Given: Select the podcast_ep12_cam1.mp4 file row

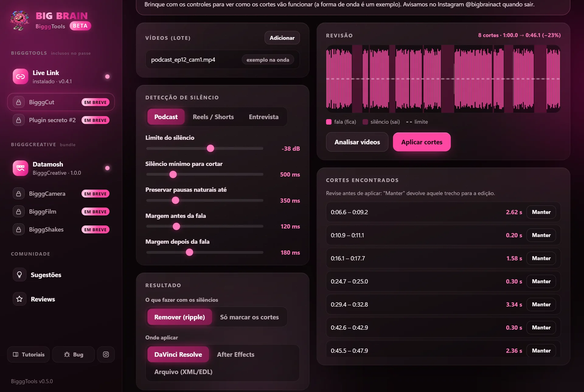Looking at the screenshot, I should pyautogui.click(x=223, y=60).
